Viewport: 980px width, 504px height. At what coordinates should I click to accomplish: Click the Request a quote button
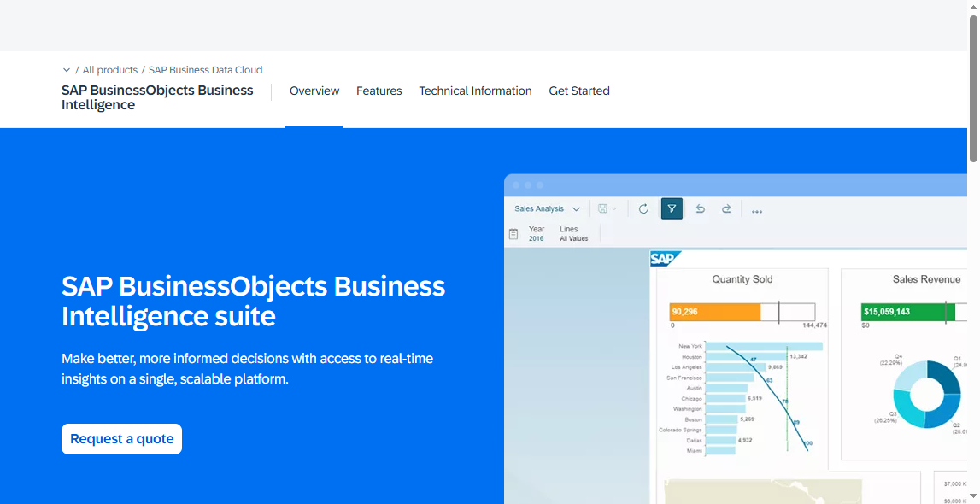122,439
